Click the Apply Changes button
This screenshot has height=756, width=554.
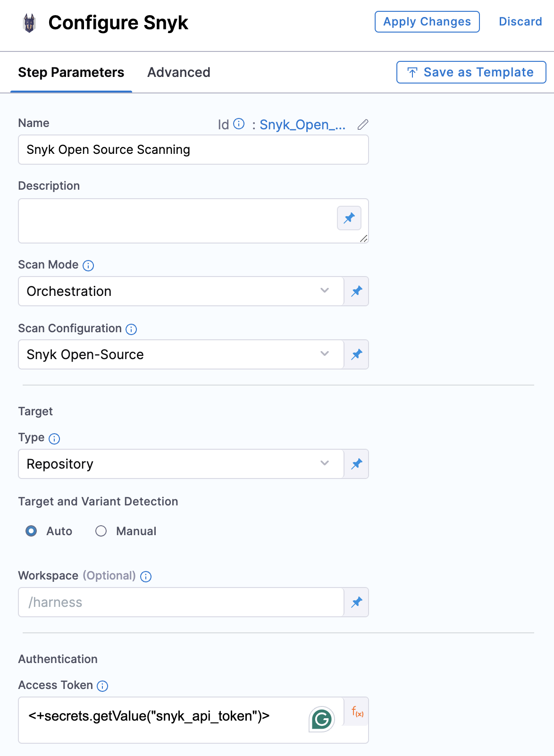[x=427, y=22]
